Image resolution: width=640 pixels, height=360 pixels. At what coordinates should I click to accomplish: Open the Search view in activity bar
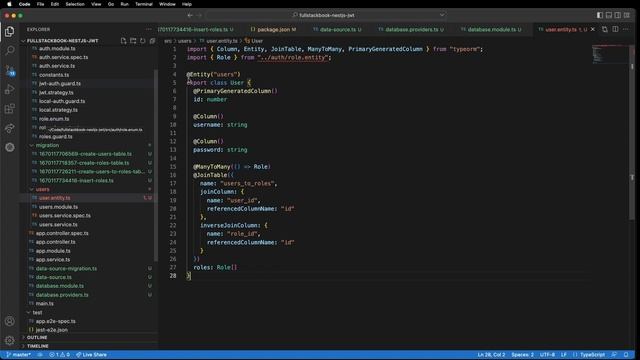[x=9, y=50]
